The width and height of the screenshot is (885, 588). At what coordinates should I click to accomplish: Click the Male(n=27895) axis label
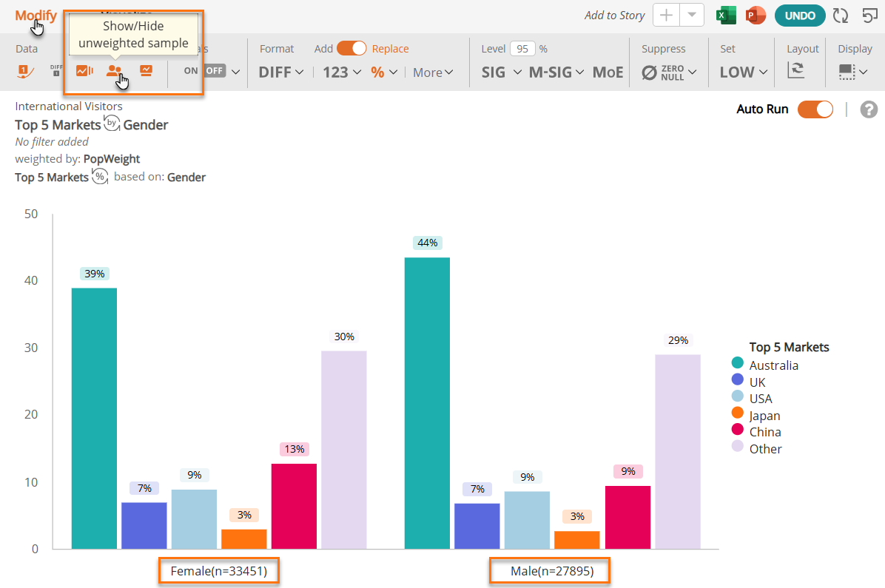552,571
